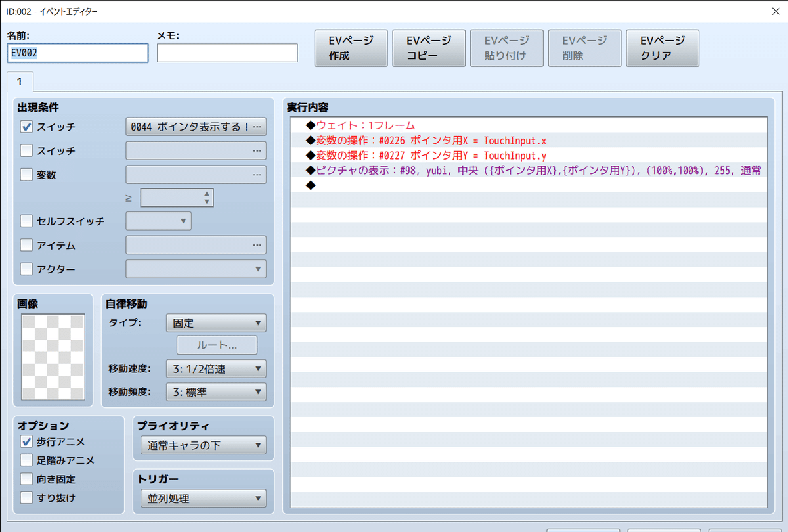
Task: Click the 名前 field containing EV002
Action: [78, 53]
